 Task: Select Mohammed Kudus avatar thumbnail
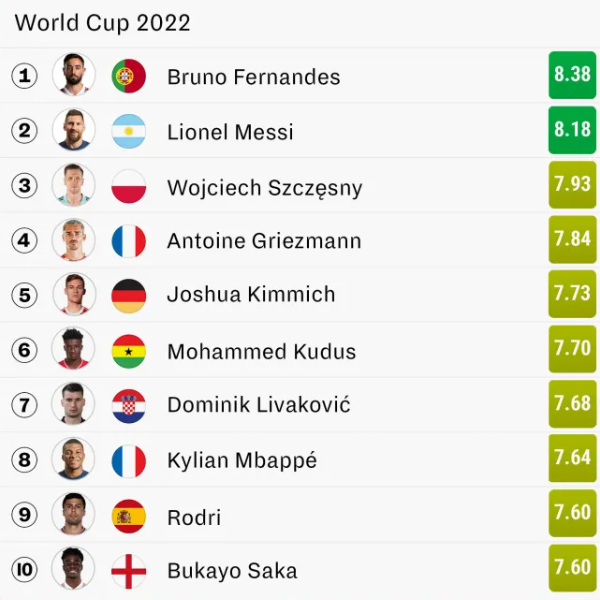tap(74, 350)
